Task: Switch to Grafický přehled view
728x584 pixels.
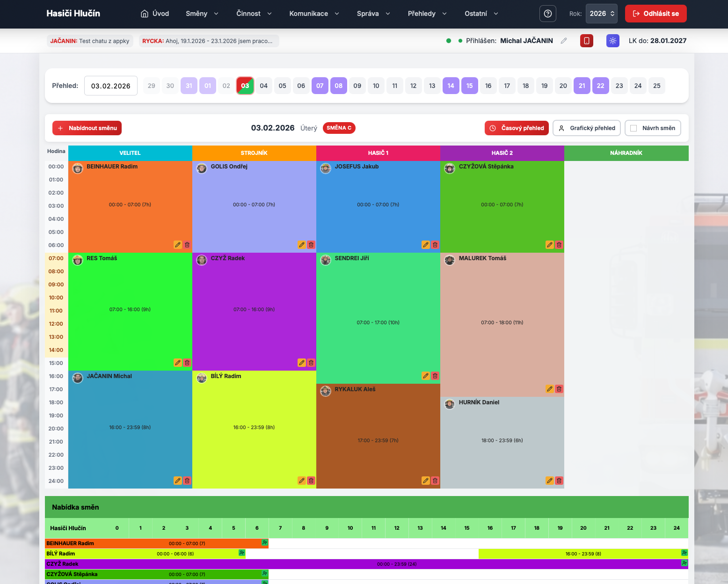Action: [x=587, y=128]
